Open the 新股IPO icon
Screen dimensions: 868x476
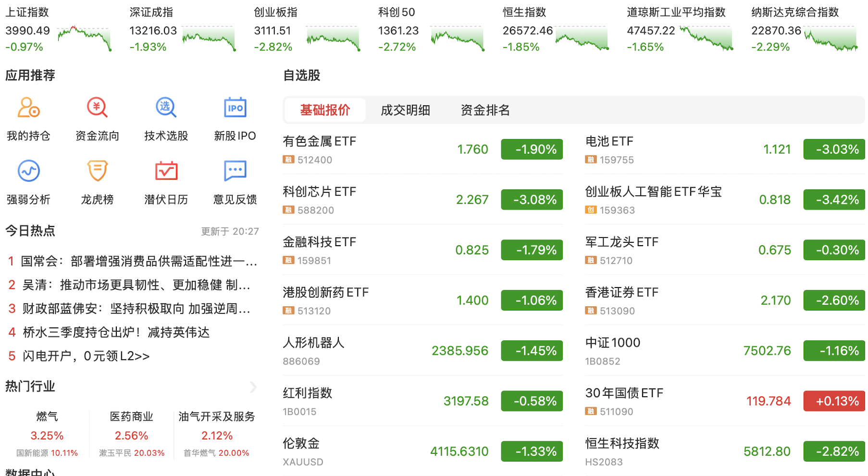point(235,108)
